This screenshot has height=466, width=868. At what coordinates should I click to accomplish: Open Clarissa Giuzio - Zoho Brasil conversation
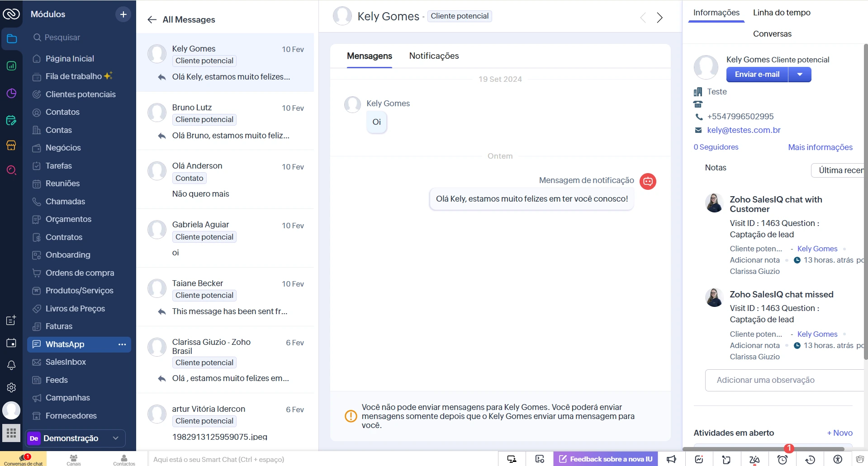pos(225,360)
